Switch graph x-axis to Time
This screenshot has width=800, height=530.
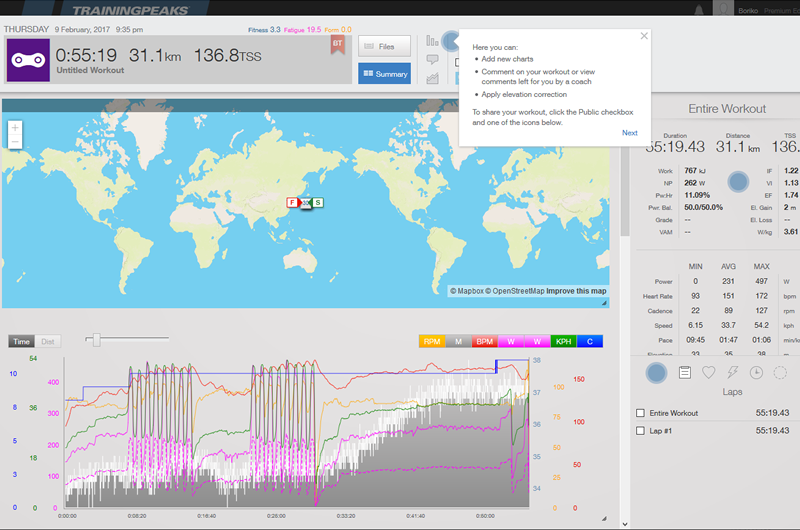pos(21,341)
